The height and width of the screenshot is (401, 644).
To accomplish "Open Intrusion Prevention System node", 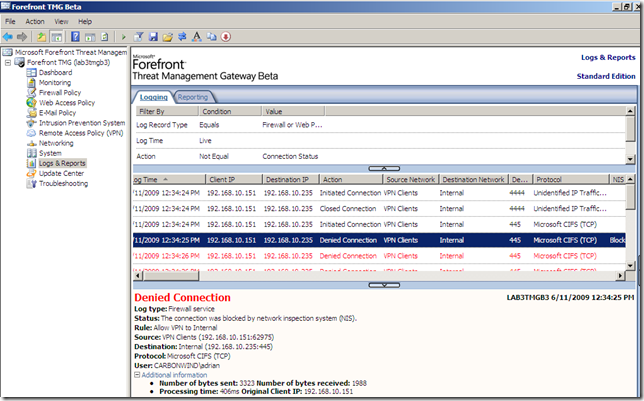I will pyautogui.click(x=82, y=123).
